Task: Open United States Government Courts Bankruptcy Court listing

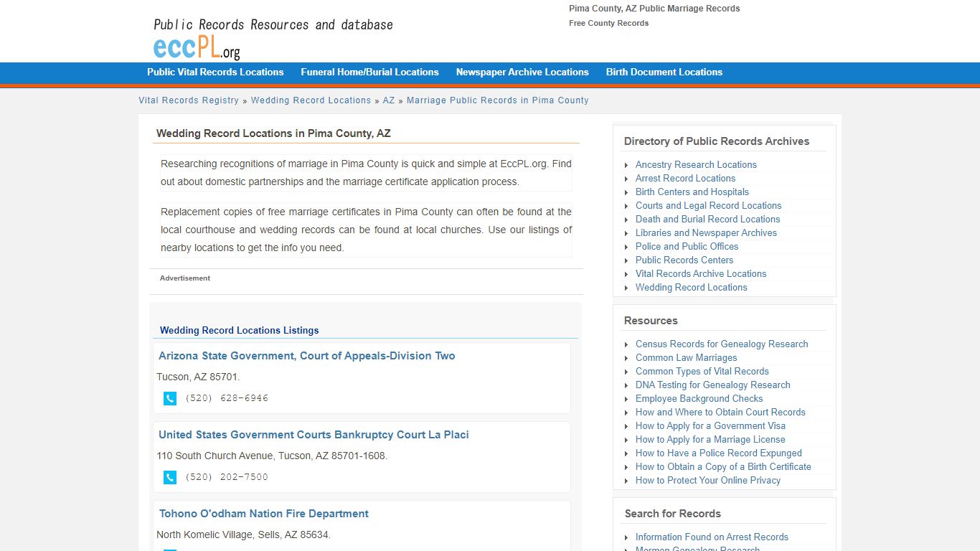Action: 314,435
